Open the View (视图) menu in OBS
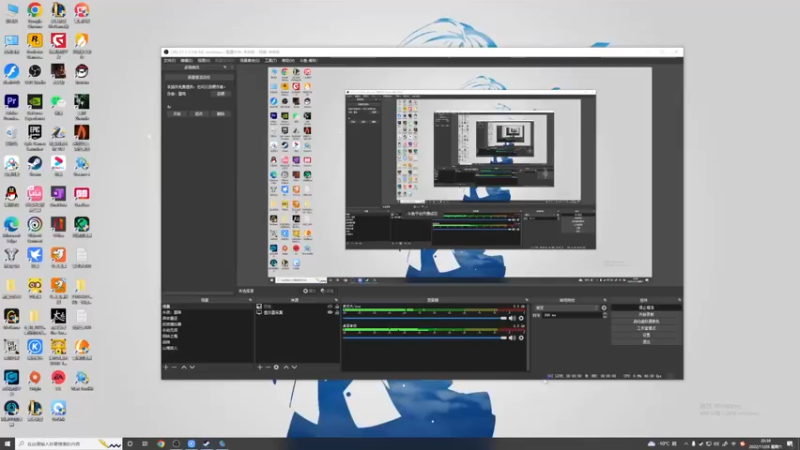 click(204, 60)
